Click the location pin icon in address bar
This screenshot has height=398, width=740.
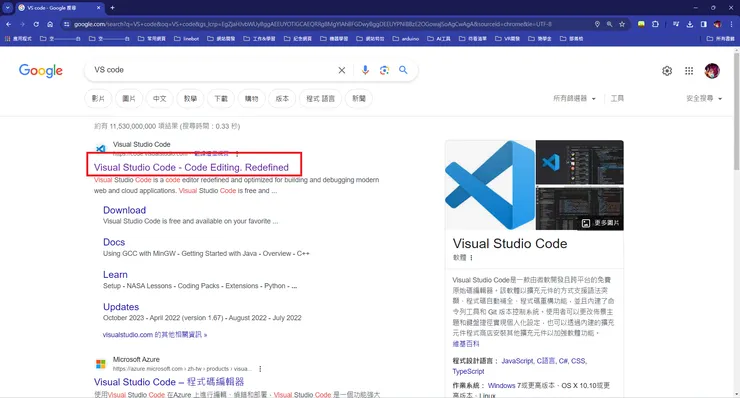pos(597,24)
